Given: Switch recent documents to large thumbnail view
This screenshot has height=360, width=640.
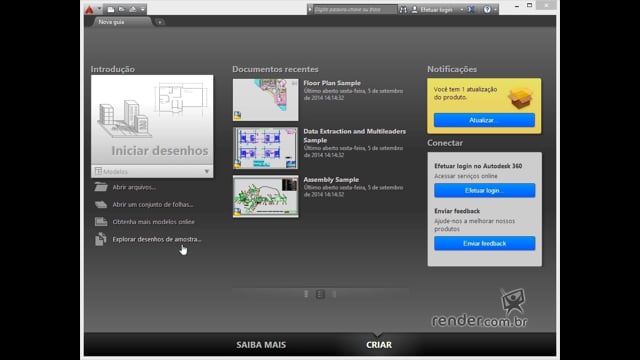Looking at the screenshot, I should point(306,294).
